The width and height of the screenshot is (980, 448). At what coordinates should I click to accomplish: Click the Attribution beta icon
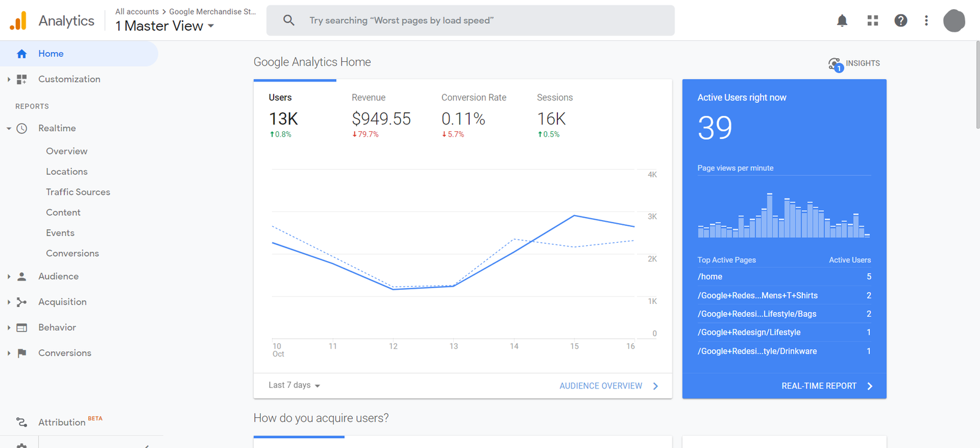22,422
